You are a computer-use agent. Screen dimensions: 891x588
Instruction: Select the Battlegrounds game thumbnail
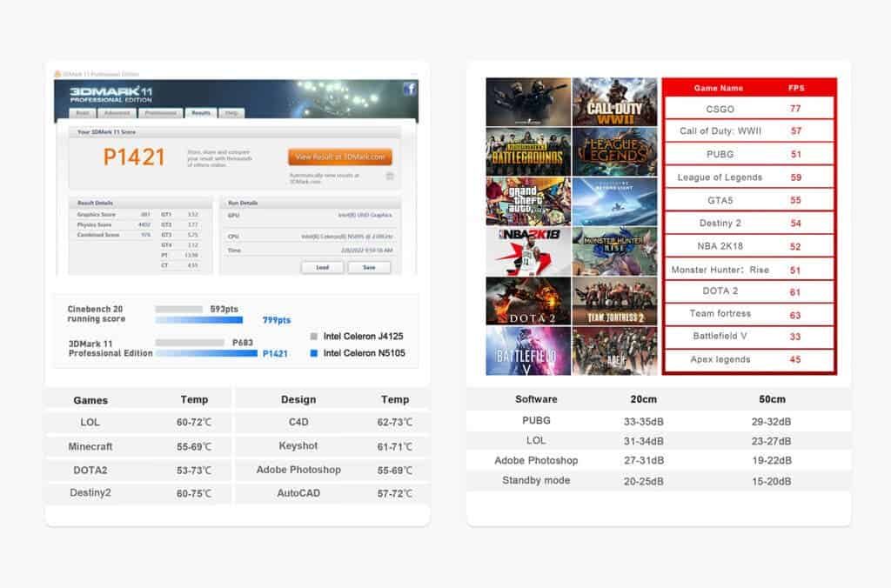(x=528, y=151)
